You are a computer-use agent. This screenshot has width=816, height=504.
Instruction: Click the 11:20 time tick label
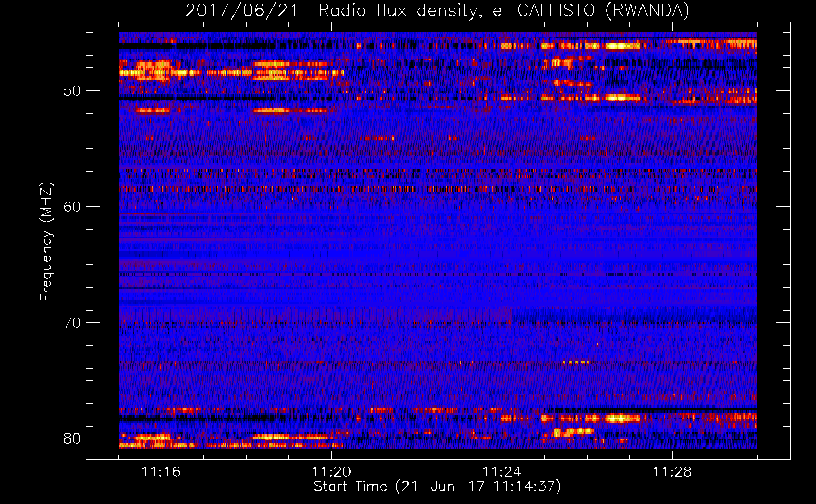[331, 472]
